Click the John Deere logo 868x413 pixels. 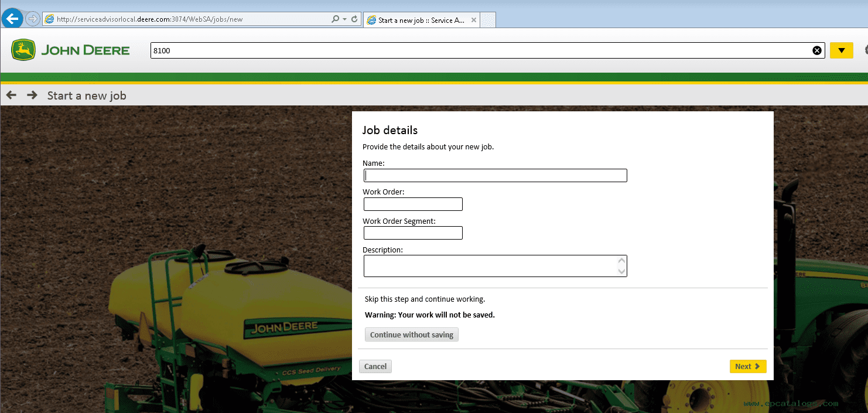click(70, 50)
